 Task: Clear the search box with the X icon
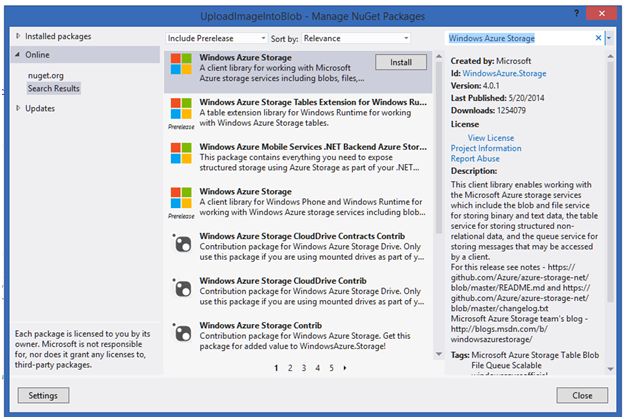coord(598,38)
